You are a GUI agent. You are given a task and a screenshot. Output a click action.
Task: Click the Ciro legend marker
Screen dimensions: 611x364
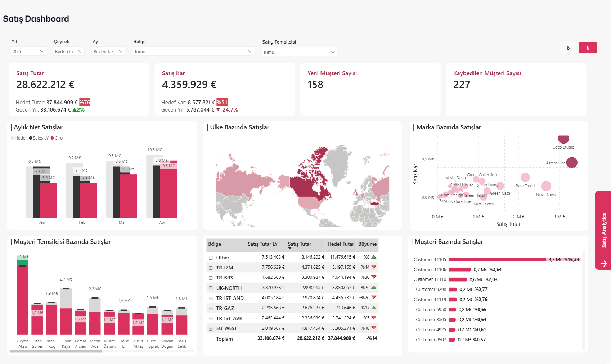(x=52, y=138)
